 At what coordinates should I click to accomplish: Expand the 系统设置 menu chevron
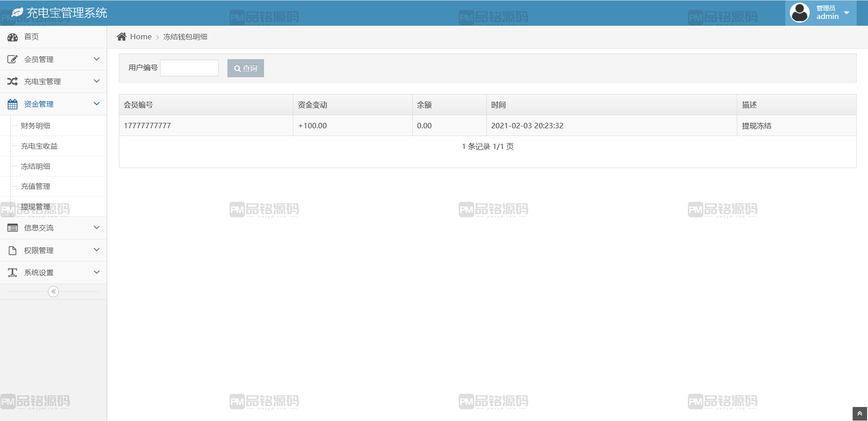[x=96, y=272]
